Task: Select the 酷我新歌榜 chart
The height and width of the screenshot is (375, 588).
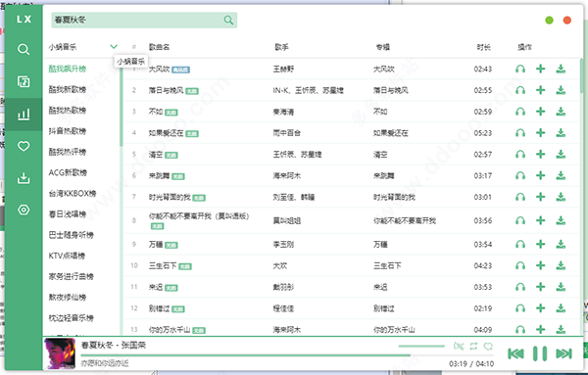Action: [x=68, y=89]
